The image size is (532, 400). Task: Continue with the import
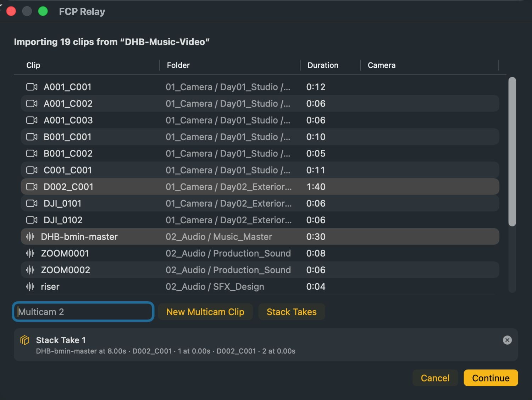tap(491, 378)
